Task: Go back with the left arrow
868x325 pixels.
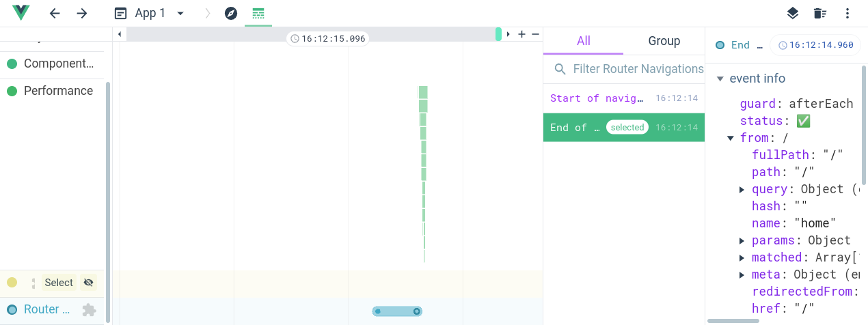Action: [55, 13]
